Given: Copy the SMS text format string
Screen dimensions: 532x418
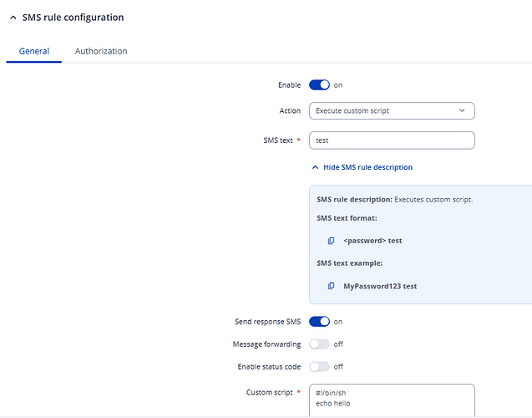Looking at the screenshot, I should pyautogui.click(x=332, y=241).
